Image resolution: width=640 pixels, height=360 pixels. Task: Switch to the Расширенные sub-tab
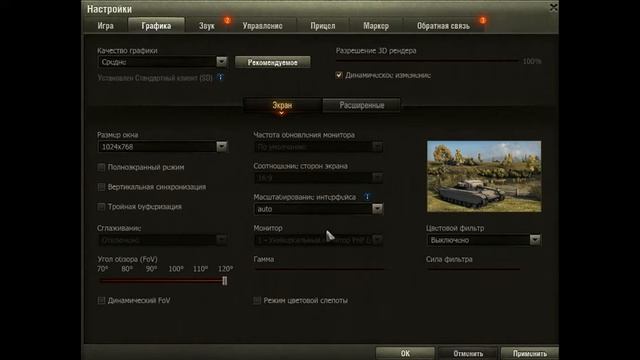tap(362, 105)
